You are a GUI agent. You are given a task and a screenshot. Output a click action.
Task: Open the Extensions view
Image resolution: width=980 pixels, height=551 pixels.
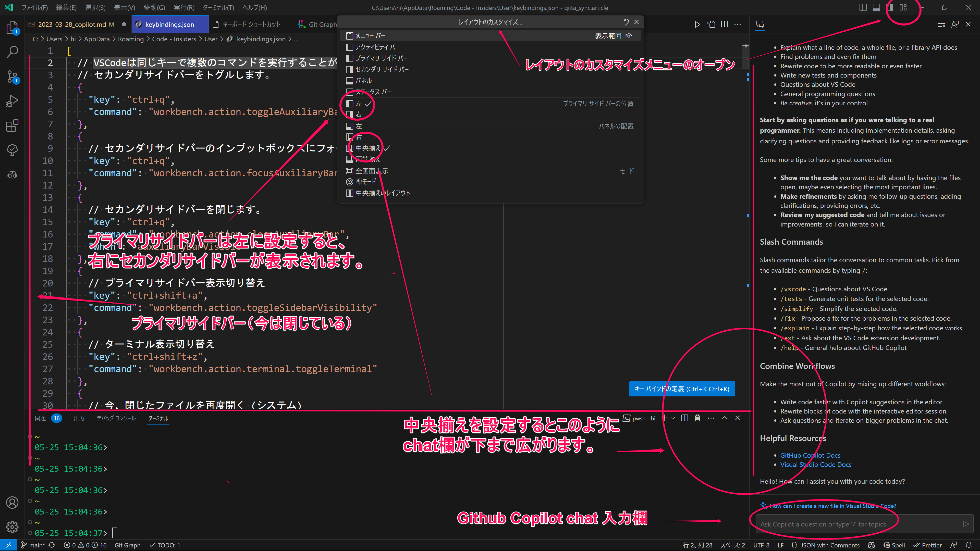(13, 126)
